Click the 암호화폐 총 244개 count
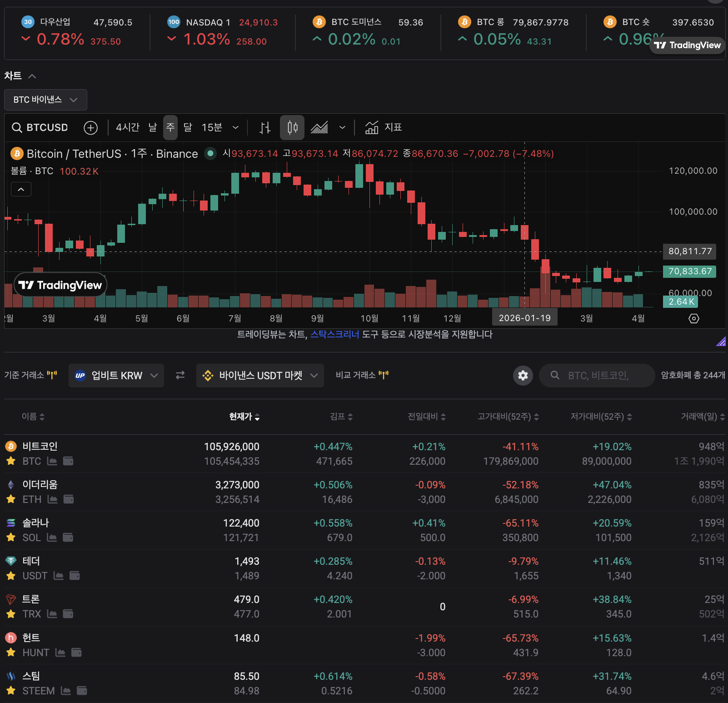The width and height of the screenshot is (728, 703). (x=693, y=375)
